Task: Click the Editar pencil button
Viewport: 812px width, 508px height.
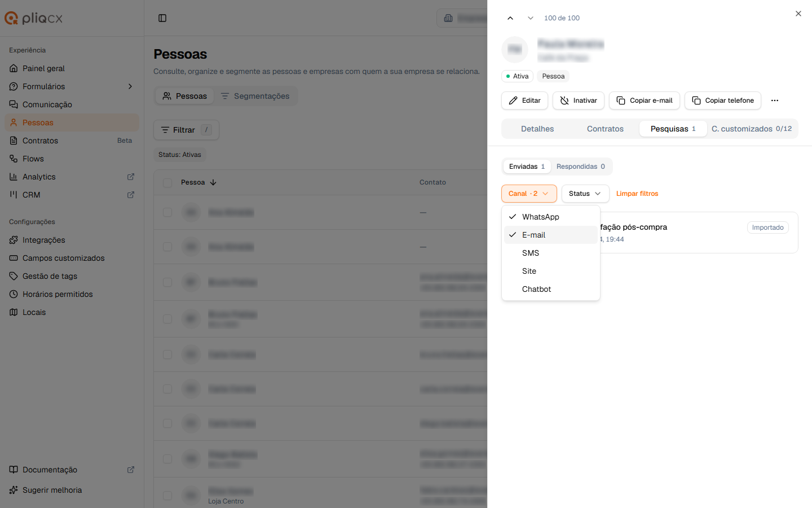Action: [x=524, y=100]
